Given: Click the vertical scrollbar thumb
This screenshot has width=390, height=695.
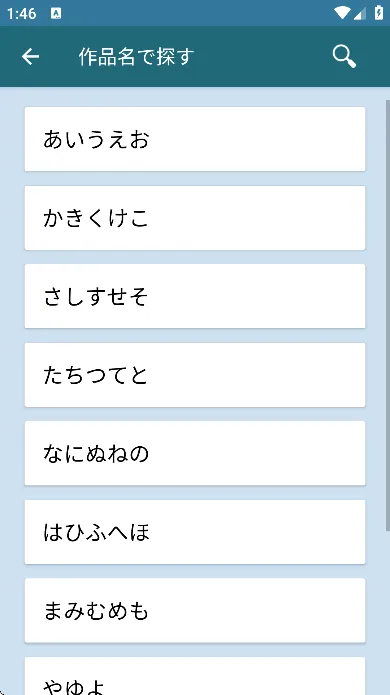Looking at the screenshot, I should coord(388,315).
